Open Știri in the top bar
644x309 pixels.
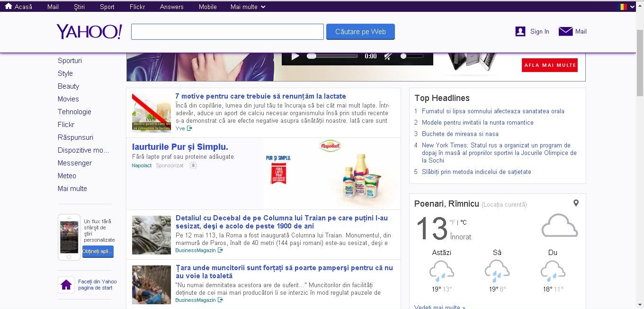[80, 7]
